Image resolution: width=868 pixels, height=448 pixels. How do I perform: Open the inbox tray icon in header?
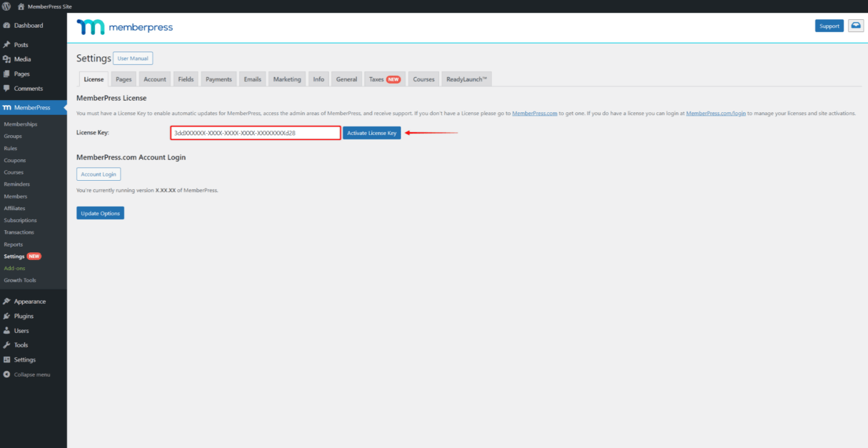pyautogui.click(x=856, y=26)
